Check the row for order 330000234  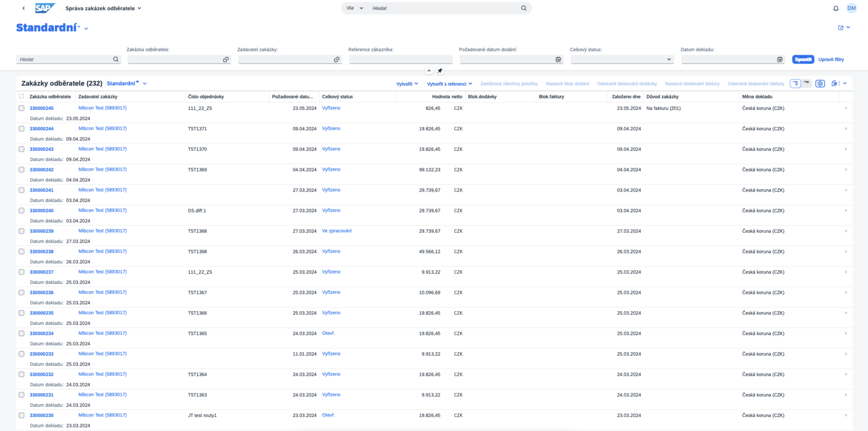(21, 333)
